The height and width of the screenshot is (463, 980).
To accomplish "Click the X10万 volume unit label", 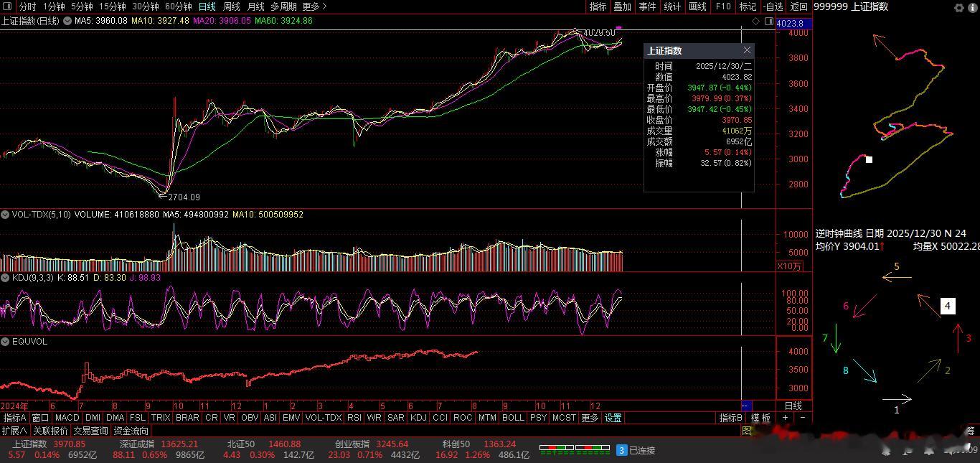I will (790, 266).
